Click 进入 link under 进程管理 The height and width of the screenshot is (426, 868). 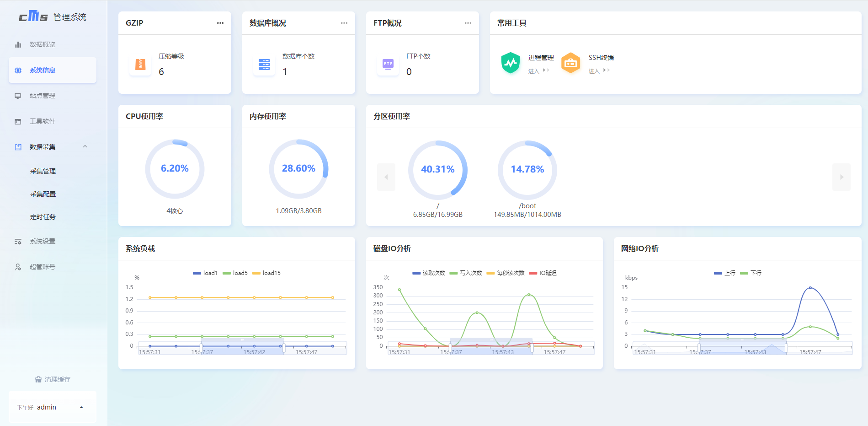[534, 71]
